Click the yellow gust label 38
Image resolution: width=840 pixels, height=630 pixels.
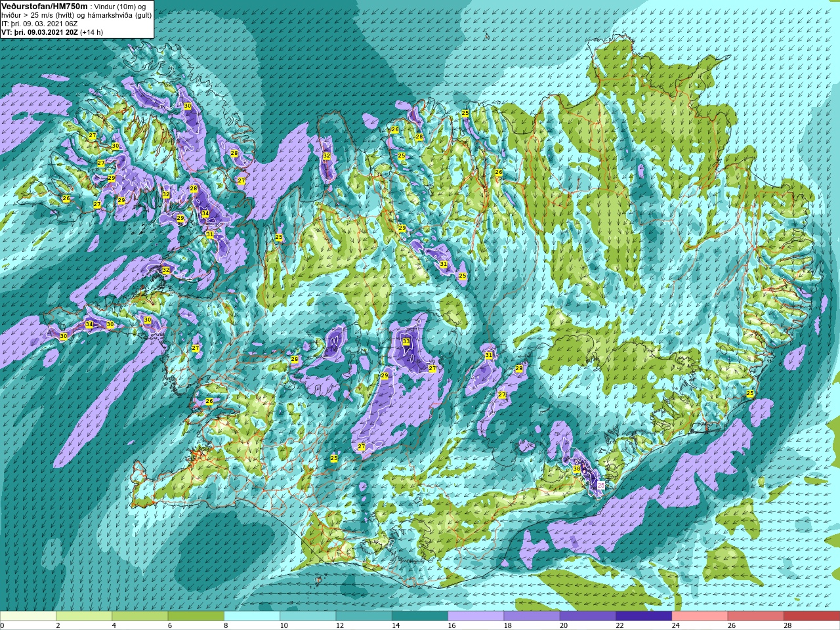(x=577, y=469)
